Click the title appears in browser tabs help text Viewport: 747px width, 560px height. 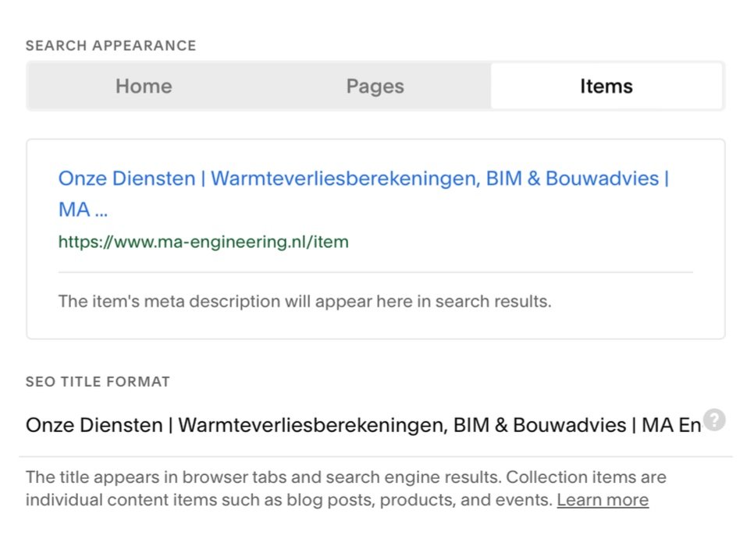(346, 488)
